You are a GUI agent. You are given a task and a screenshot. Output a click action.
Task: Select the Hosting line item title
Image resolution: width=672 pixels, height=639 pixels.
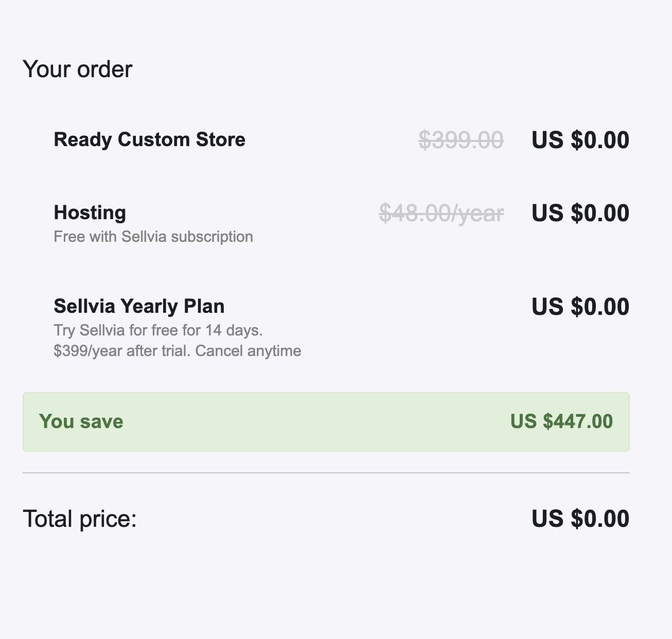tap(90, 212)
